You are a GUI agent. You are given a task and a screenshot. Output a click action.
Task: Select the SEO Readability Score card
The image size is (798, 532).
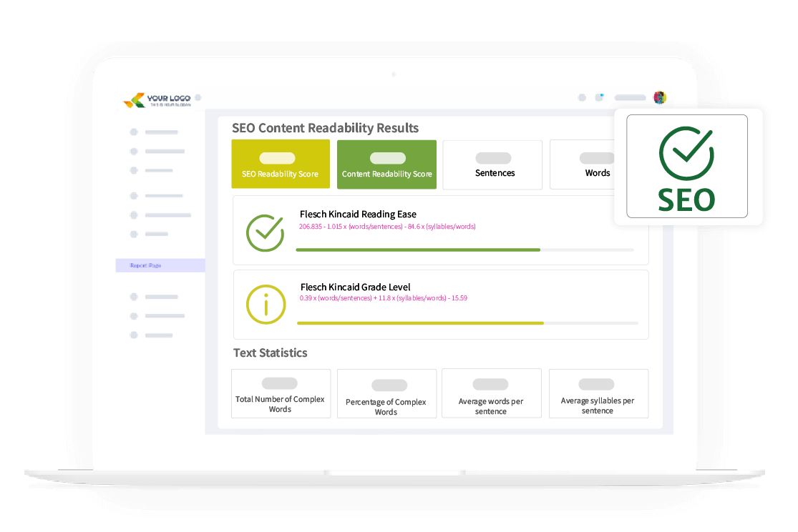pos(281,164)
